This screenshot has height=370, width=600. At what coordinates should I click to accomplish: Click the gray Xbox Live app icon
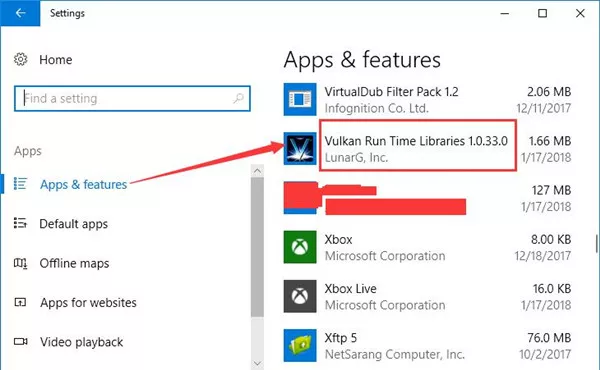[x=300, y=296]
